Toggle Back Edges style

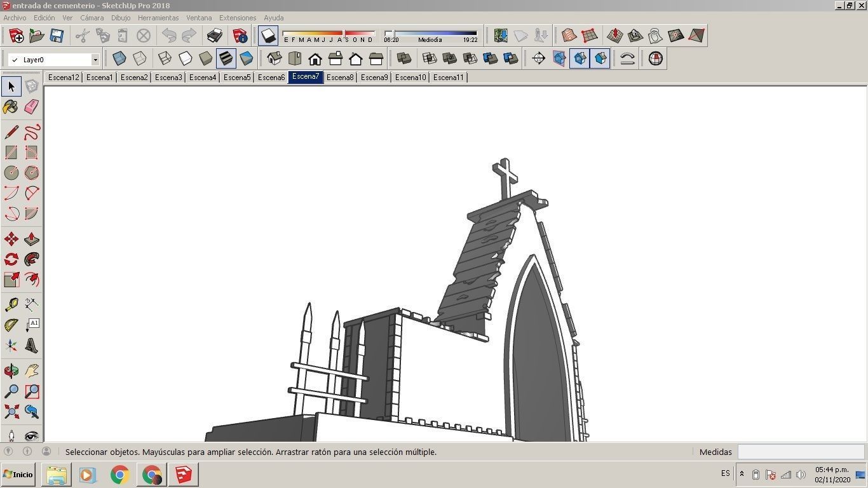click(140, 58)
